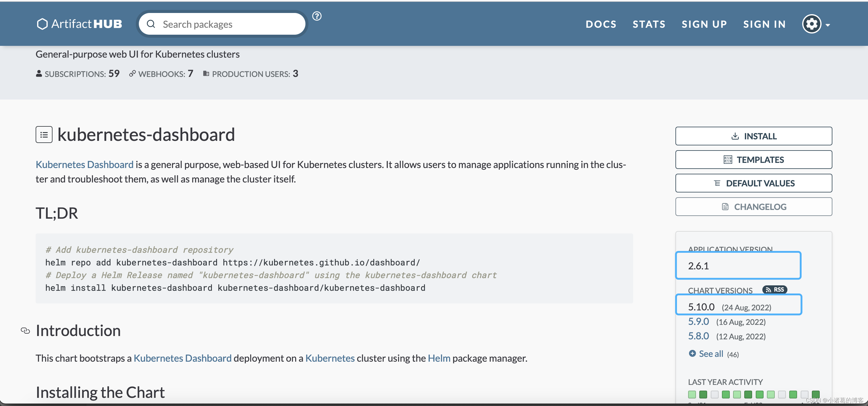
Task: Open search tips question mark icon
Action: [317, 16]
